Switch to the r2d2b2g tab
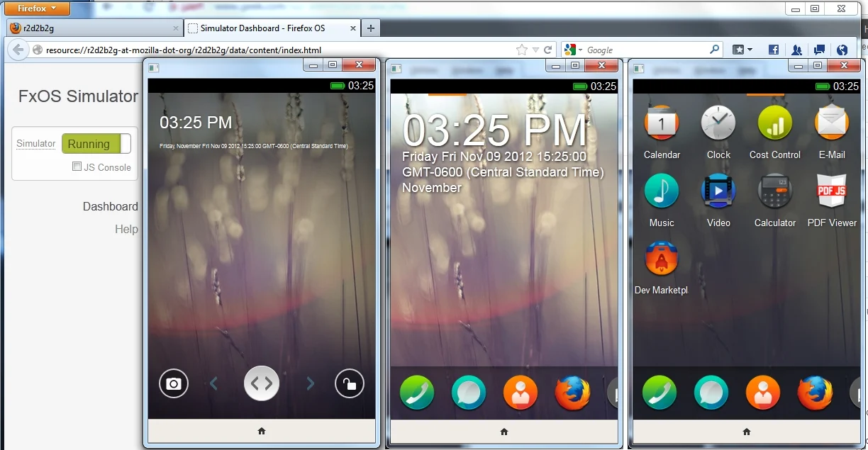 (94, 28)
